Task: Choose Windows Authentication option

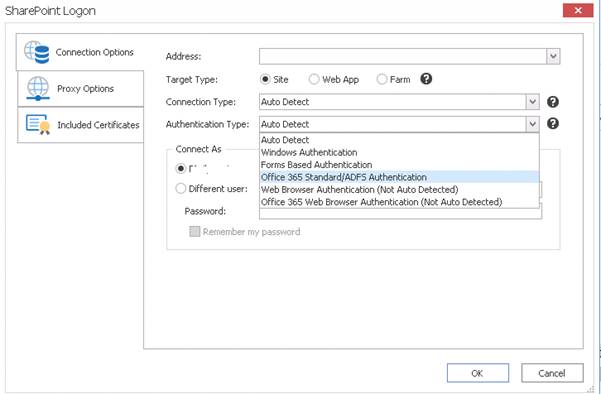Action: [399, 152]
